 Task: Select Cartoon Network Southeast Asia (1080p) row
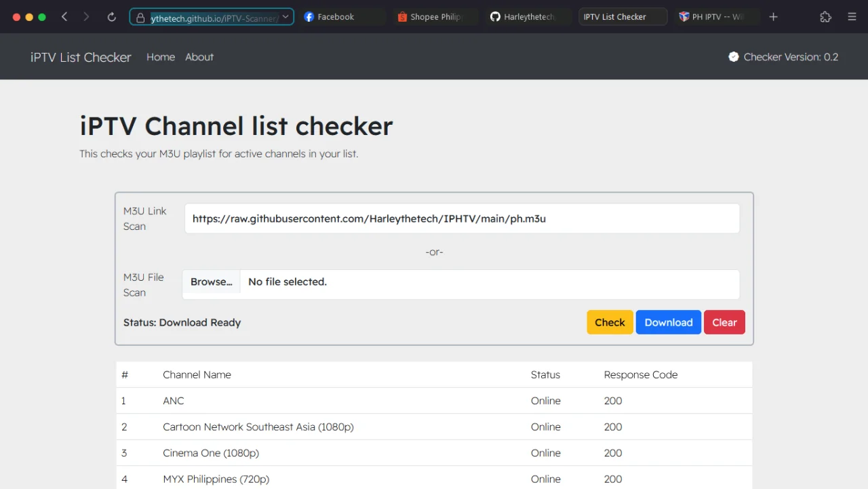coord(434,427)
